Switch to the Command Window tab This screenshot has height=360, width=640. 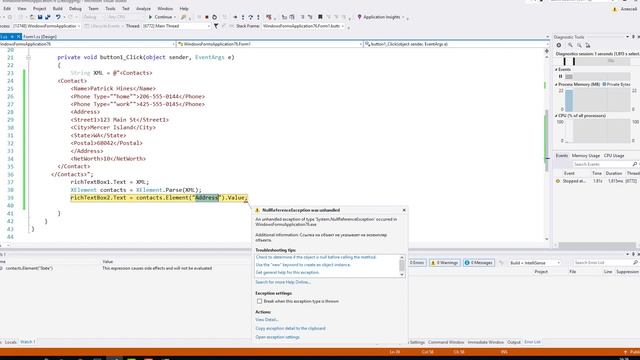point(446,342)
